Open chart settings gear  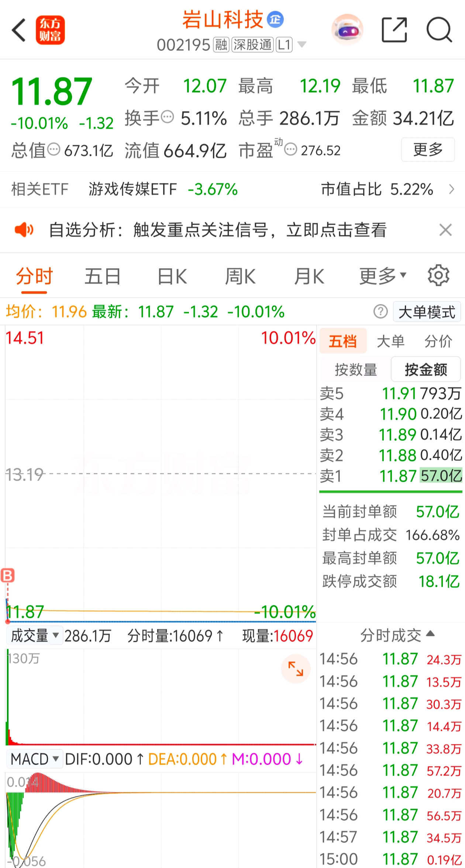coord(438,275)
